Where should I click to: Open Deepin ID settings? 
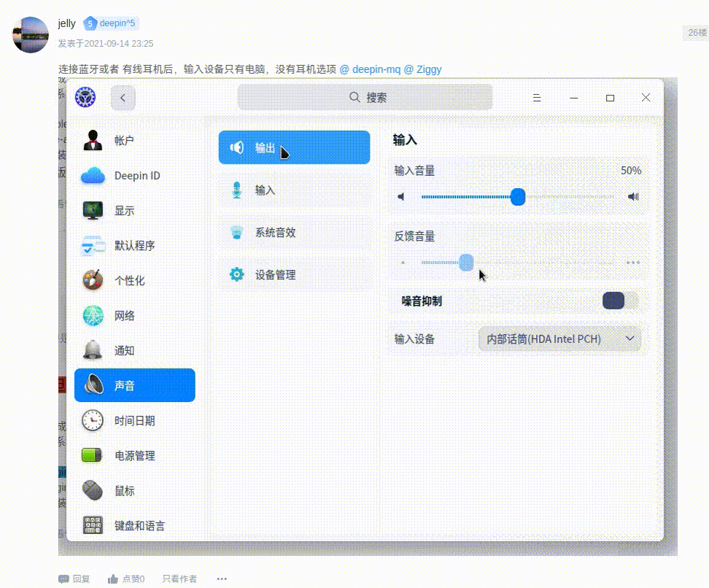(135, 176)
